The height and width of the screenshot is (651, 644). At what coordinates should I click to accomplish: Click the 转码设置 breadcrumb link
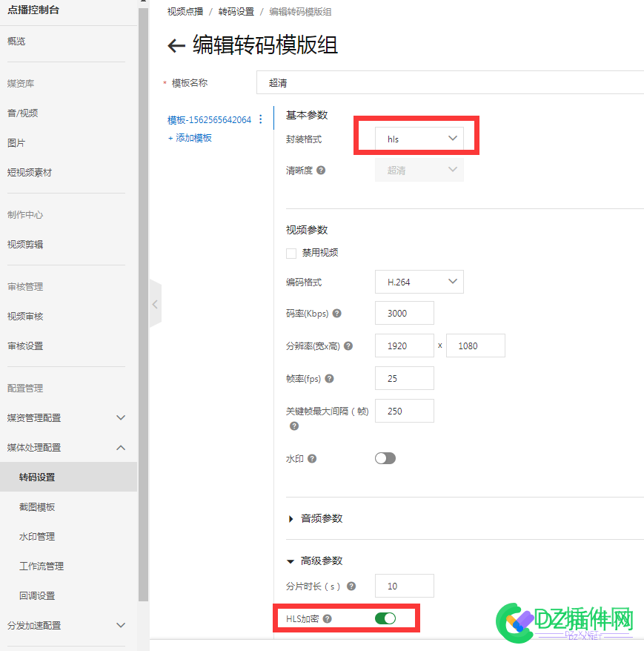pos(236,12)
